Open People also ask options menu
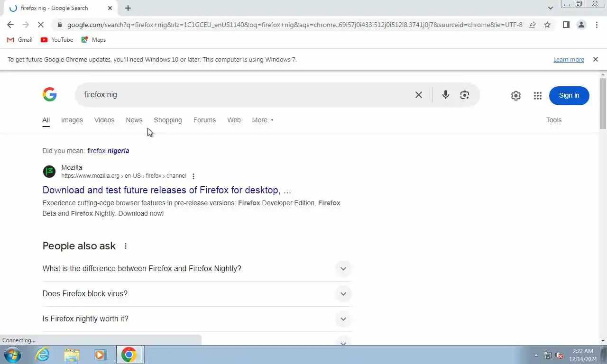Screen dimensions: 607x364 [x=126, y=246]
